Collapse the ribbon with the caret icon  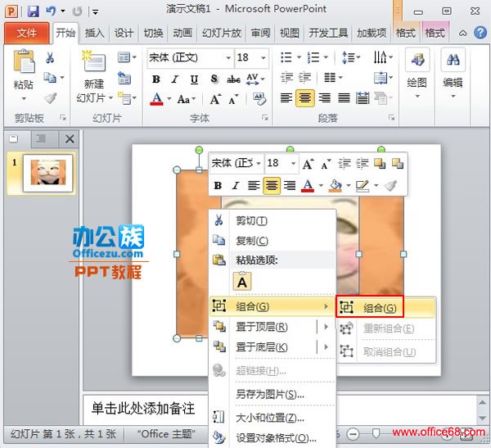[x=462, y=33]
